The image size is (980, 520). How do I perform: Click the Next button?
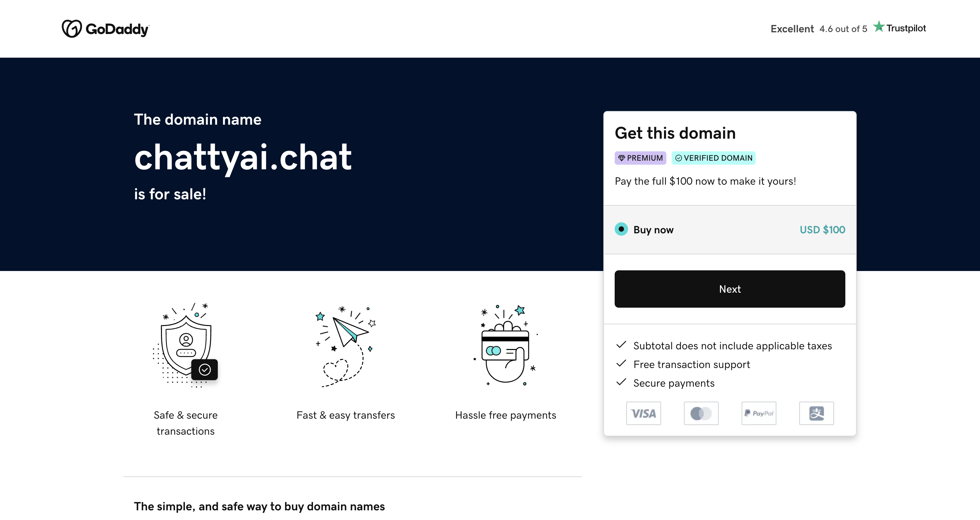(x=729, y=289)
